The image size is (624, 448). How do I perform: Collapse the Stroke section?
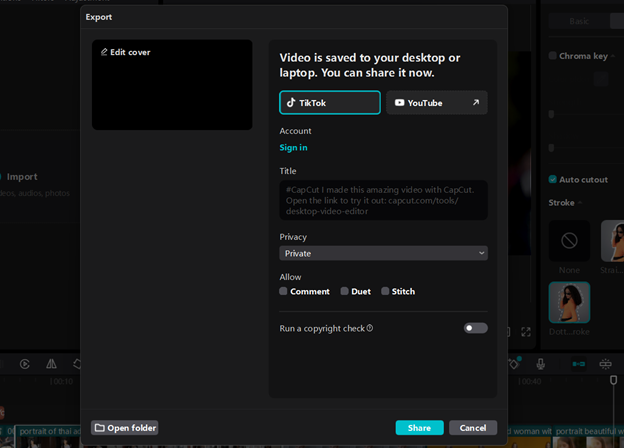tap(580, 203)
